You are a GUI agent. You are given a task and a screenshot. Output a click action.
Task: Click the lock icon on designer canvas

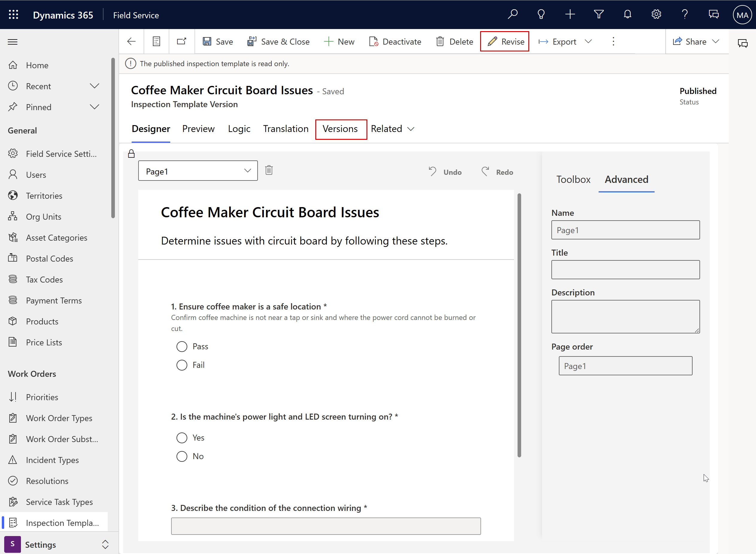pyautogui.click(x=131, y=154)
